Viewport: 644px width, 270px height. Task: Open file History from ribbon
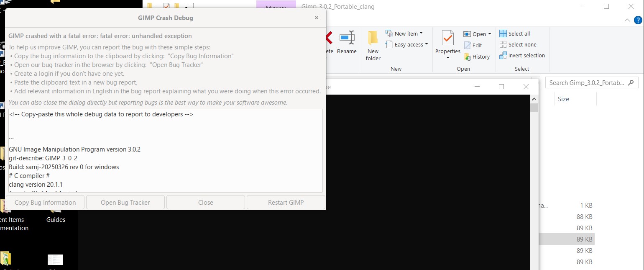tap(477, 57)
